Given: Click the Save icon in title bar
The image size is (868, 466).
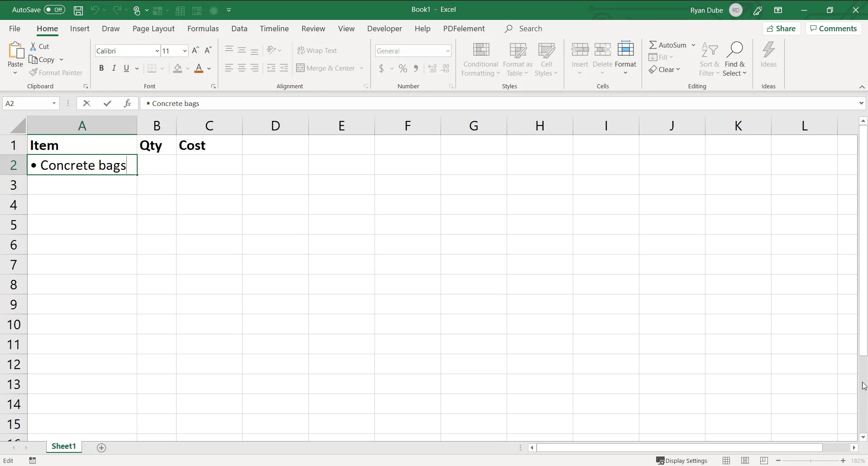Looking at the screenshot, I should [x=78, y=10].
